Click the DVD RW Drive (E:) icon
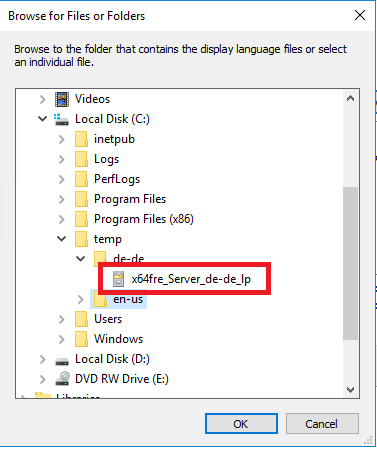This screenshot has width=377, height=449. click(62, 379)
